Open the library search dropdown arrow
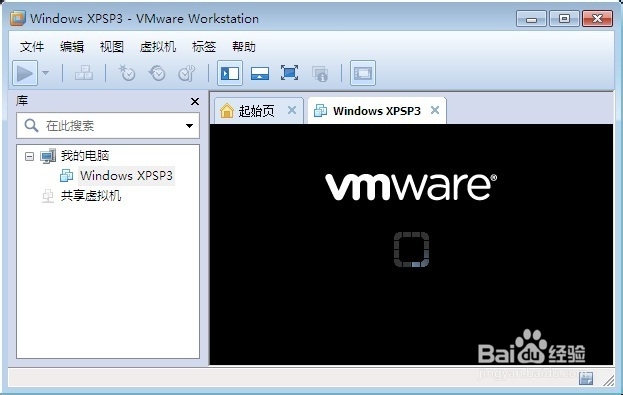This screenshot has height=395, width=623. point(190,126)
